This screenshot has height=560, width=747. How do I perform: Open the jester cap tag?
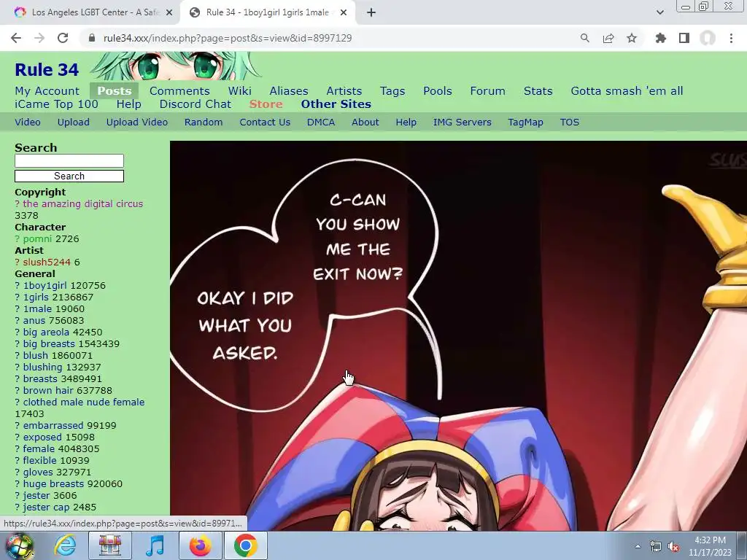[x=46, y=507]
